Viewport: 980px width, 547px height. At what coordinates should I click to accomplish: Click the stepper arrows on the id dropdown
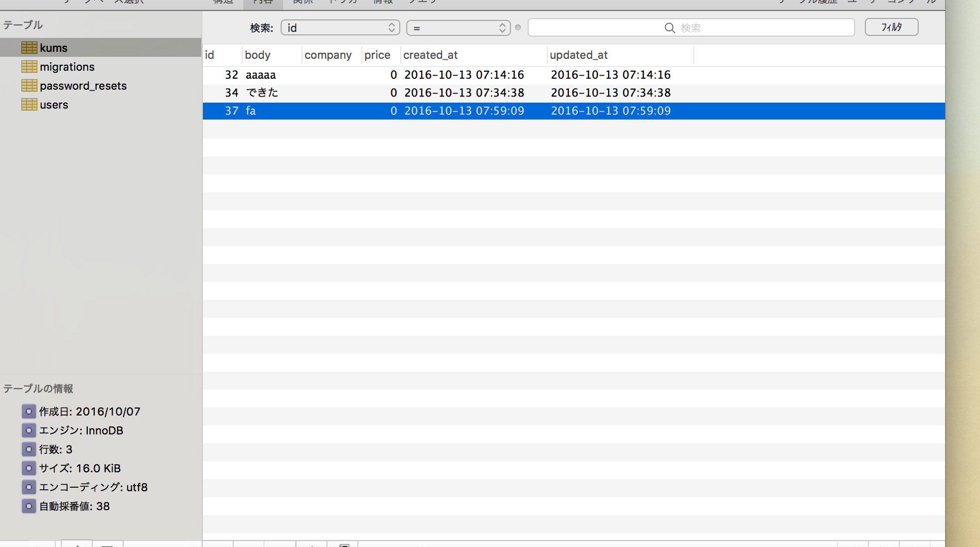click(392, 28)
